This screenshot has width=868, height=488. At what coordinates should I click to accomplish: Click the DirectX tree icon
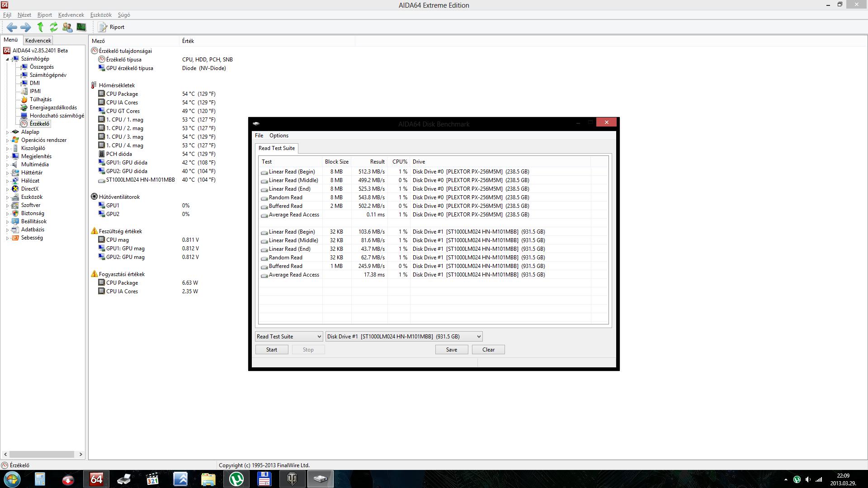pyautogui.click(x=15, y=189)
